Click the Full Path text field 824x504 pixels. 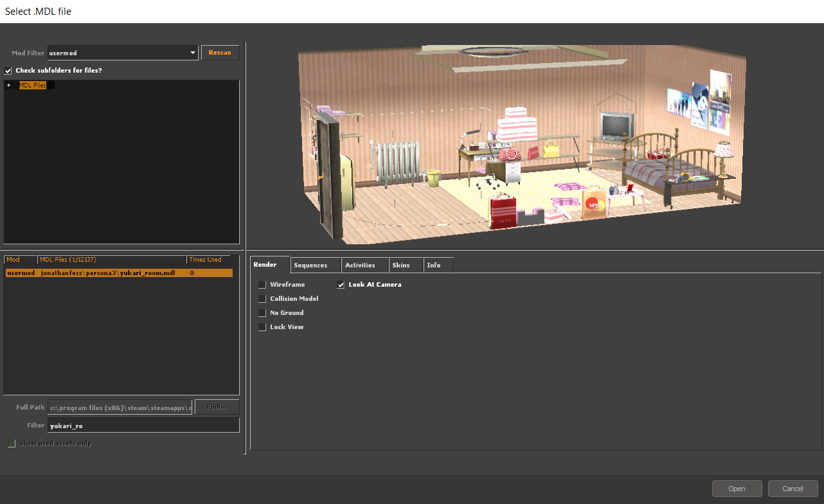pos(120,408)
